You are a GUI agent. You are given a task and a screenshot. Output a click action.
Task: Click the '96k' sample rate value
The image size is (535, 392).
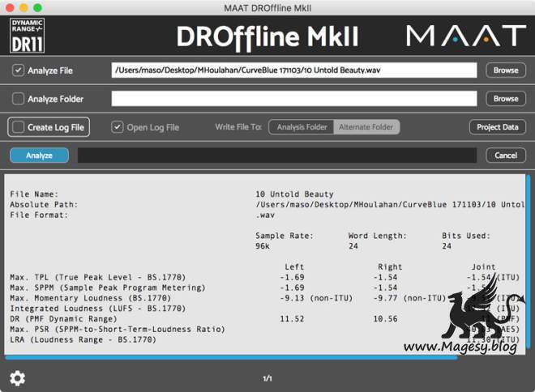pos(263,246)
